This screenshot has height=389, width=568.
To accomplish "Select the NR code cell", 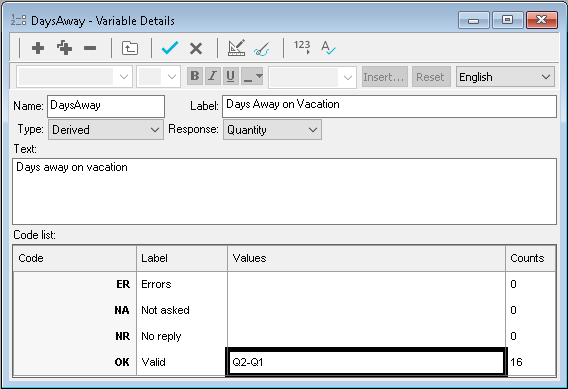I will (75, 336).
